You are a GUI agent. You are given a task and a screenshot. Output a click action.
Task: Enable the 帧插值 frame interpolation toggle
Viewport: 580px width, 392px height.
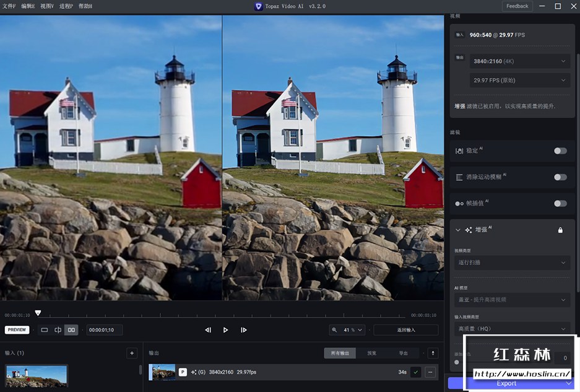[560, 203]
